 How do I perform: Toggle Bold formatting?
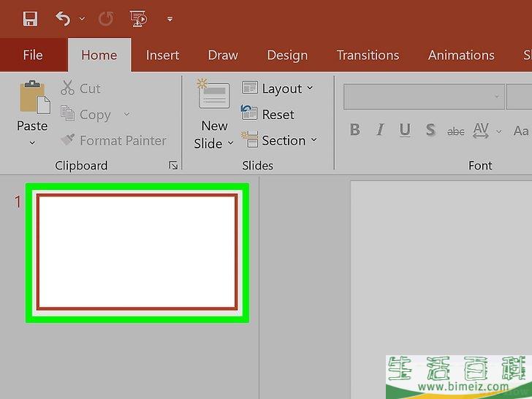[x=355, y=129]
